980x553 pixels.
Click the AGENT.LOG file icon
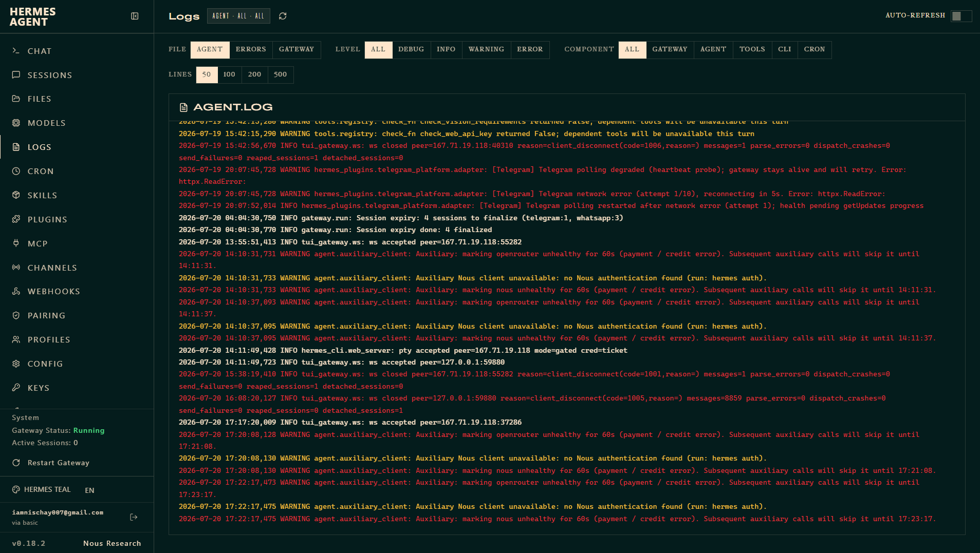click(183, 107)
